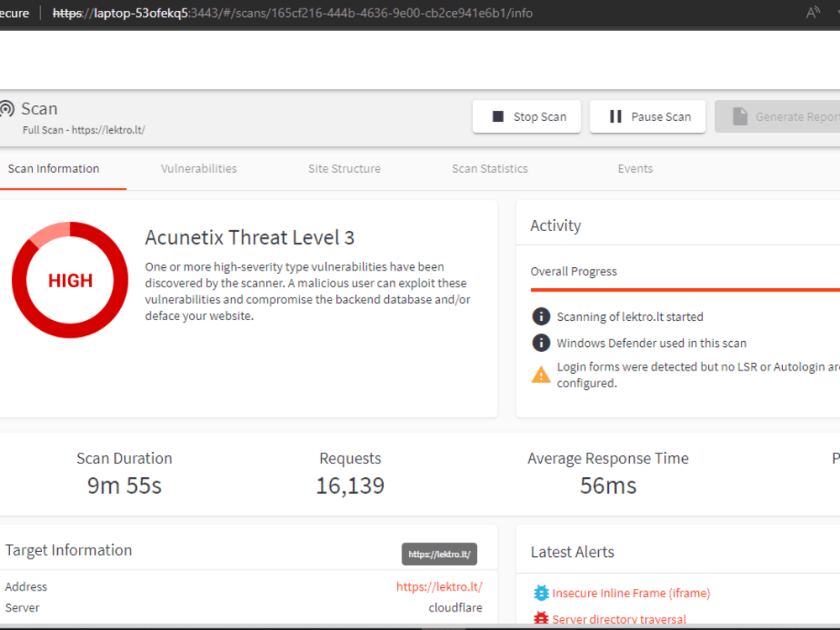This screenshot has height=630, width=840.
Task: Click the blue bug icon beside Insecure Inline Frame
Action: (x=541, y=593)
